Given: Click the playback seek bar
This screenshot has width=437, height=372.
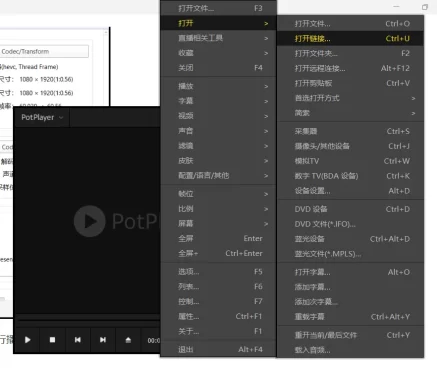Looking at the screenshot, I should pyautogui.click(x=89, y=320).
